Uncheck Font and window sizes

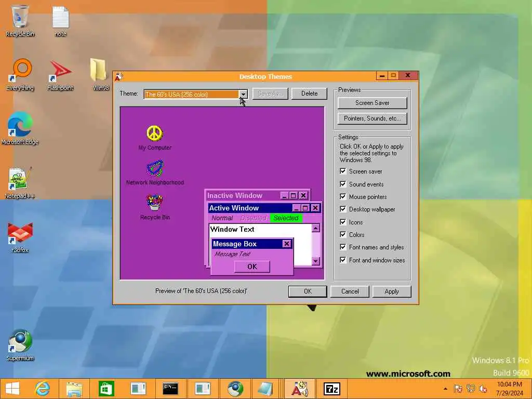tap(343, 260)
